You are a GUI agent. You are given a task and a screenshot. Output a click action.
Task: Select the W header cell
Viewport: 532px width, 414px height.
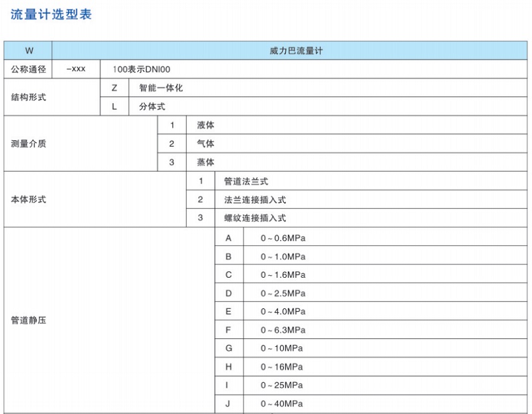(x=29, y=51)
